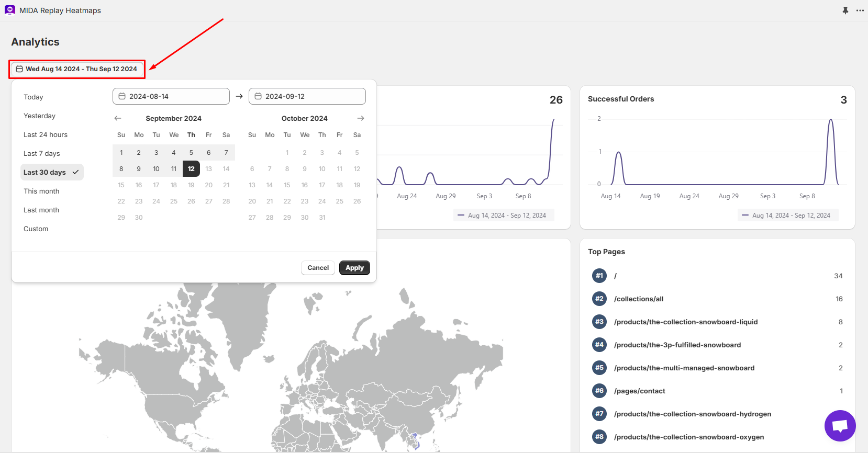Go to next month with right arrow
The width and height of the screenshot is (868, 453).
(x=361, y=118)
